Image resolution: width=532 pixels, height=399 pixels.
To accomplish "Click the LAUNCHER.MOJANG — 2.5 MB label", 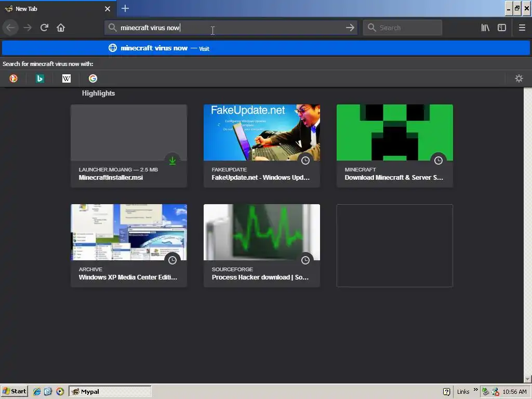I will tap(118, 169).
